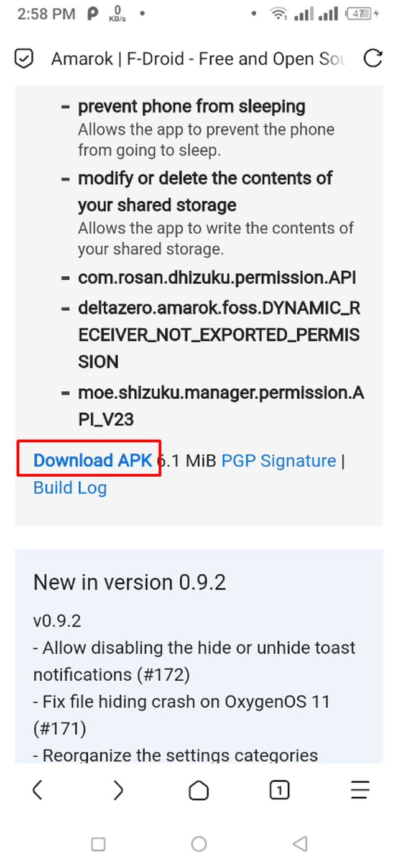Open the browser home page
Screen dimensions: 398x868
tap(198, 790)
